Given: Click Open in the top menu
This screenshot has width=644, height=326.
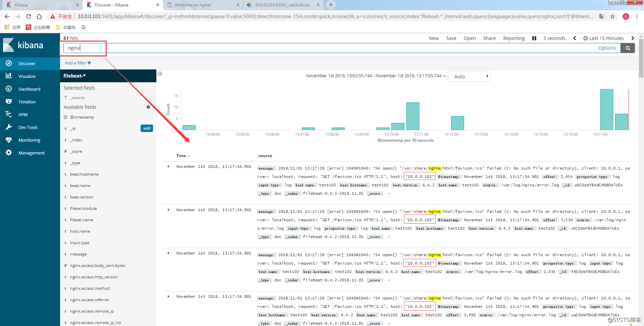Looking at the screenshot, I should click(469, 38).
